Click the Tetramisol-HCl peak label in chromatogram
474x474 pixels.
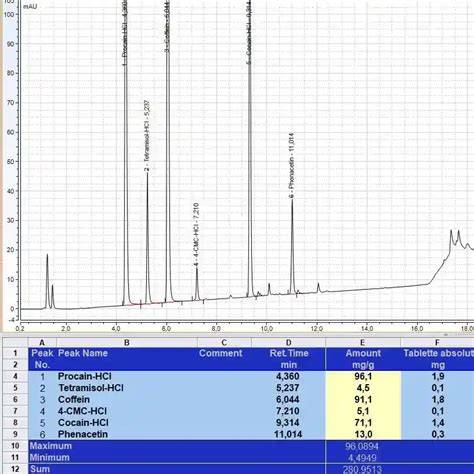pyautogui.click(x=147, y=136)
